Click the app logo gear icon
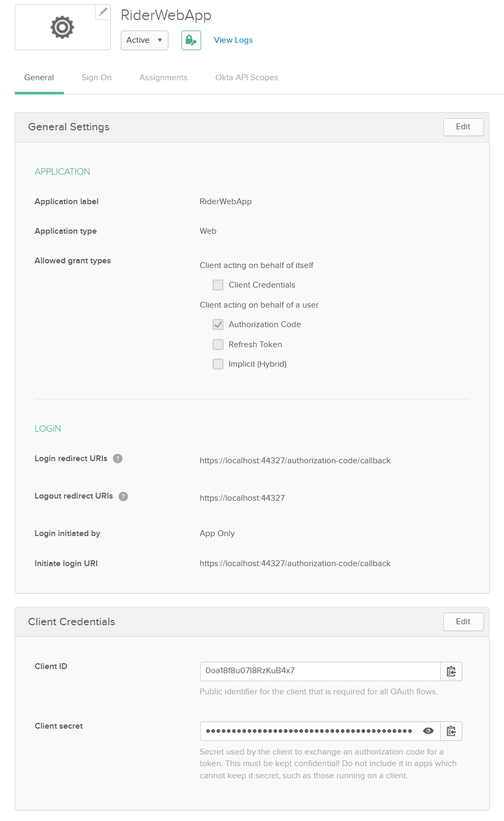The height and width of the screenshot is (821, 504). pos(62,27)
